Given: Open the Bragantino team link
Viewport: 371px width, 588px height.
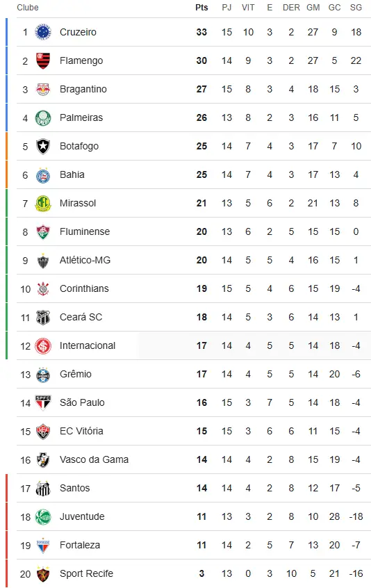Looking at the screenshot, I should click(83, 89).
